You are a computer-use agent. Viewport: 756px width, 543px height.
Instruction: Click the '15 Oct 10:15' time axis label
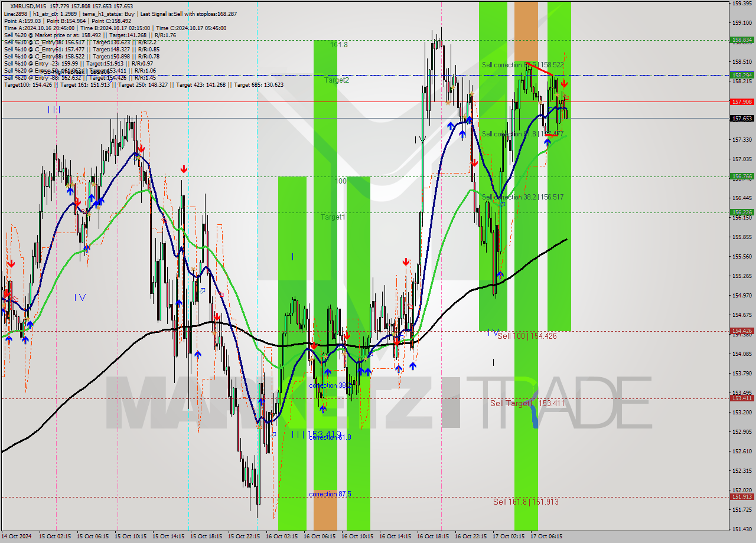tap(130, 537)
